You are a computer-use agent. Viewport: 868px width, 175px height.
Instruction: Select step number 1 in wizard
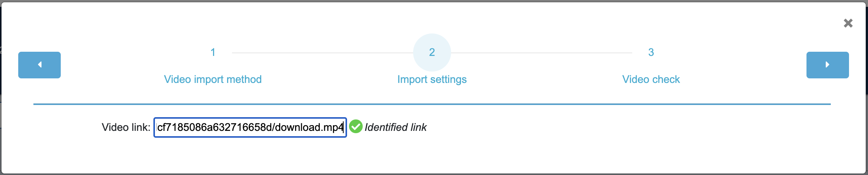213,52
